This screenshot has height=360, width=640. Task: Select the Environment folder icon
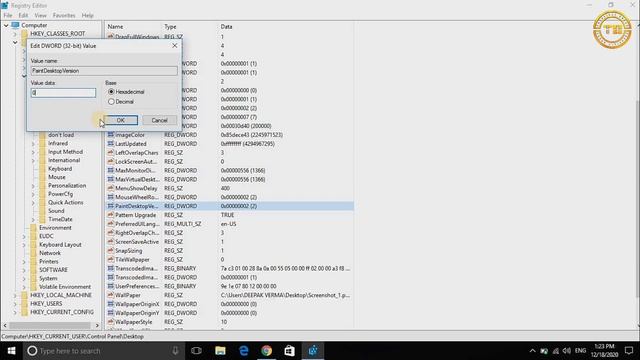(x=33, y=228)
